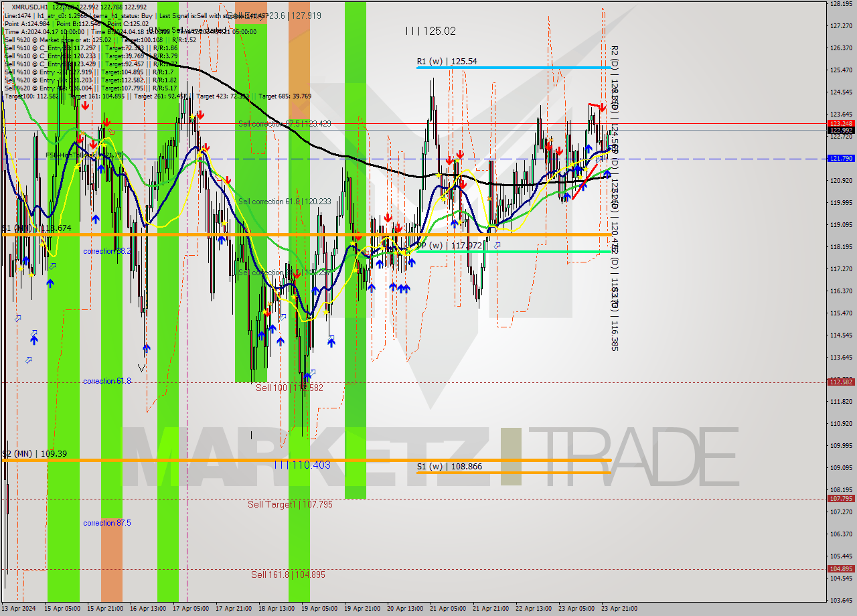857x616 pixels.
Task: Click the 17 Apr 21:00 time label
Action: pos(234,609)
